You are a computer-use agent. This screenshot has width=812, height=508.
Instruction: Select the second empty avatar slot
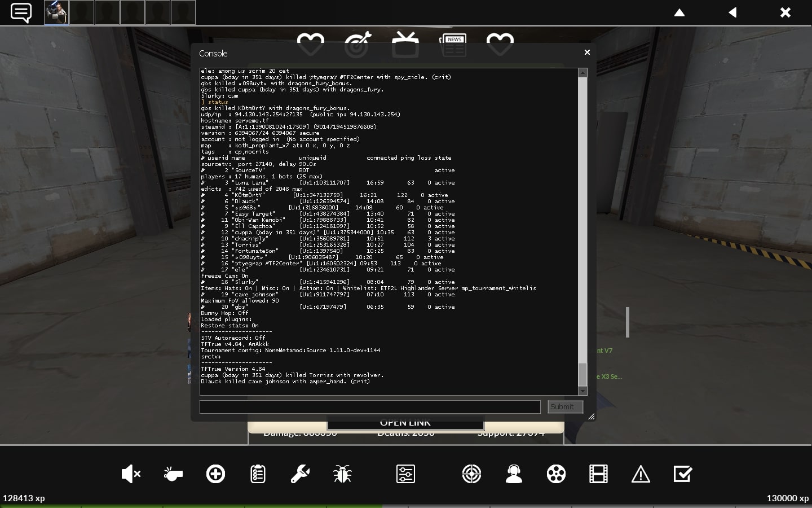[x=107, y=12]
